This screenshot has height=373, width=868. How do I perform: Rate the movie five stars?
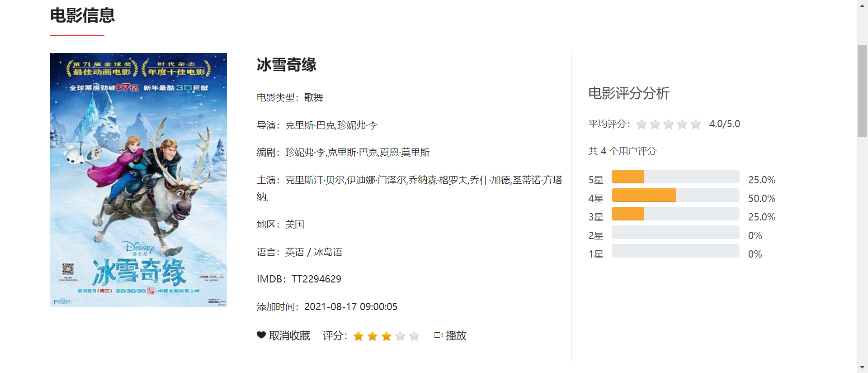pyautogui.click(x=414, y=336)
